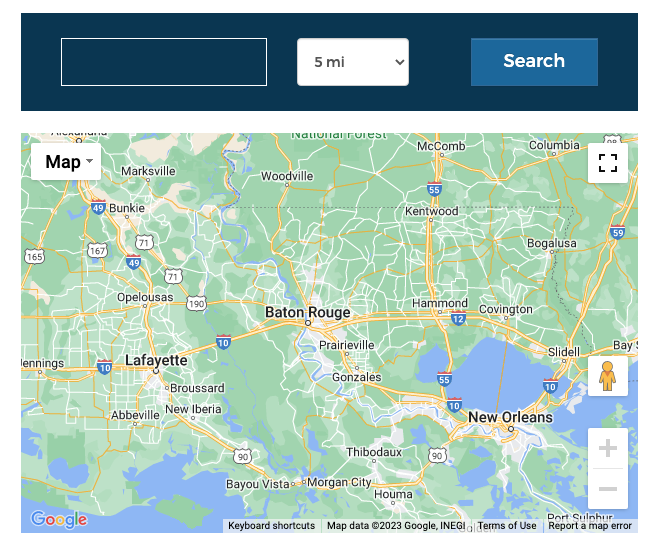Click the Baton Rouge label on map

[x=308, y=312]
